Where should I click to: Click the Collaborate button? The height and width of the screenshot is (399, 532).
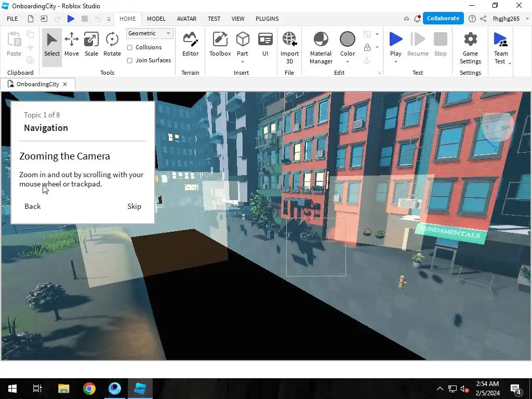443,18
